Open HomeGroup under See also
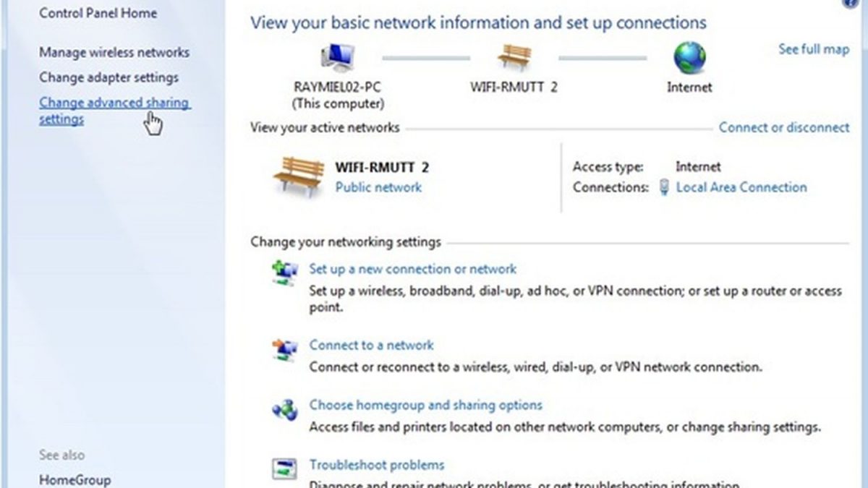 pyautogui.click(x=75, y=480)
